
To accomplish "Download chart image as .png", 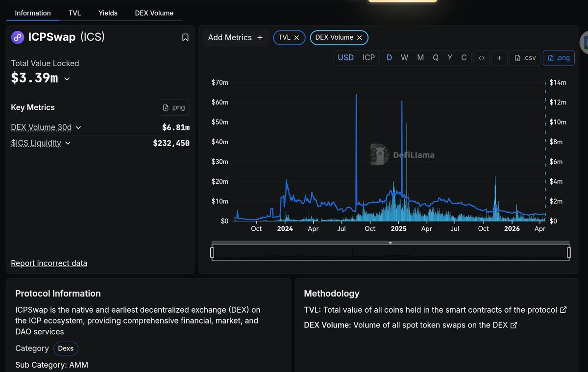I will pos(559,58).
